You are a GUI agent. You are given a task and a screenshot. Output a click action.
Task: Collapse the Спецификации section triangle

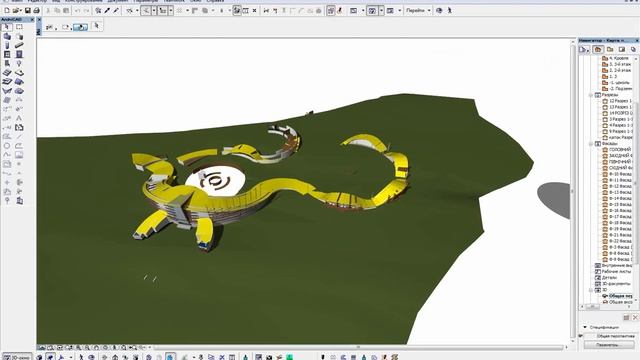coord(585,327)
